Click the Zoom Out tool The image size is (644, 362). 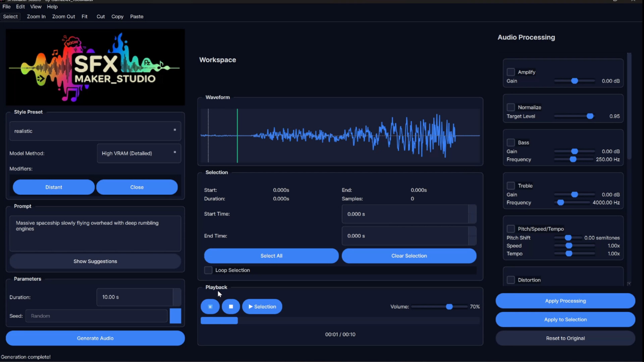63,16
